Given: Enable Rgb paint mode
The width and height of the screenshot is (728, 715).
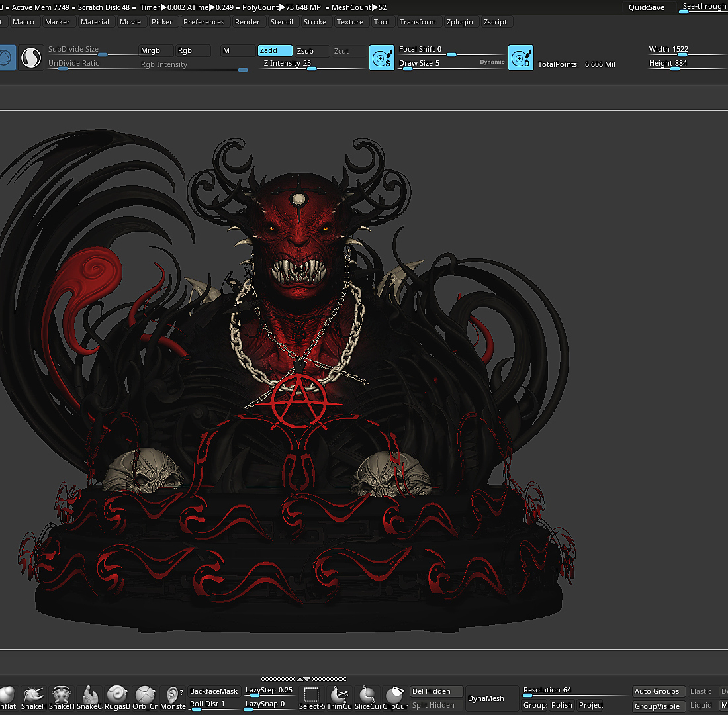Looking at the screenshot, I should (x=193, y=50).
